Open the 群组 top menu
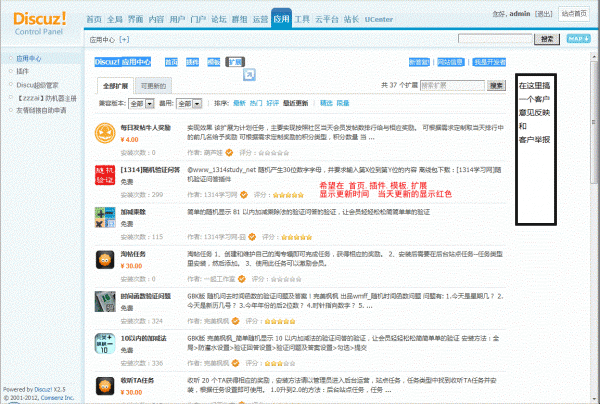 (x=240, y=19)
